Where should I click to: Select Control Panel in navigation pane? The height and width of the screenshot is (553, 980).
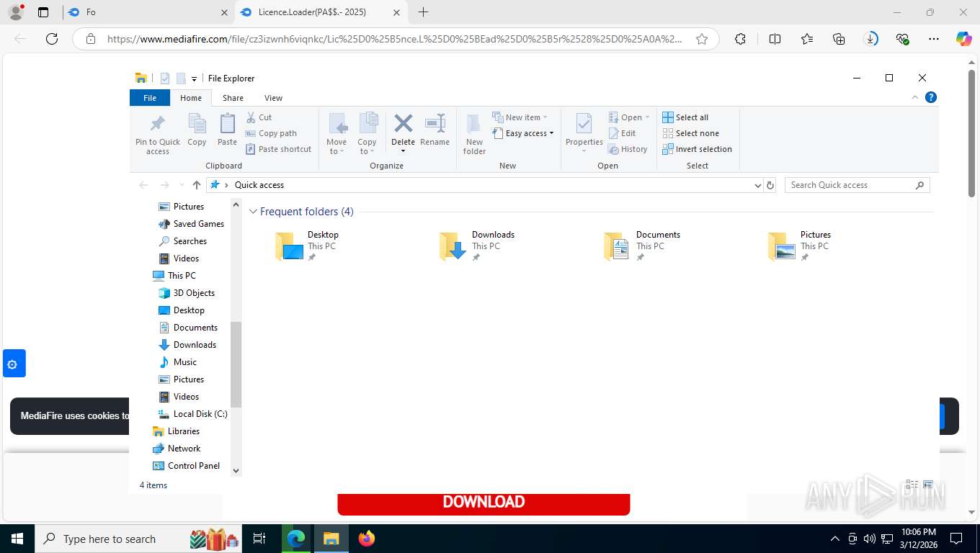point(186,466)
